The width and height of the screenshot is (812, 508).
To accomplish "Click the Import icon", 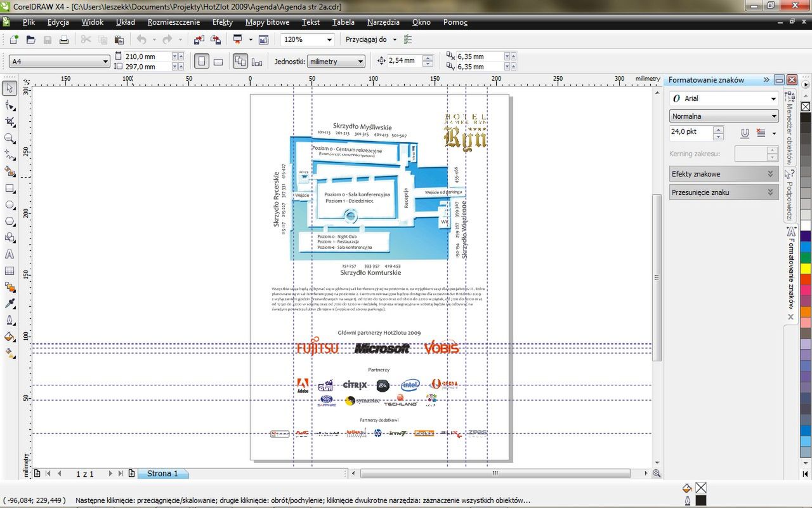I will coord(199,39).
